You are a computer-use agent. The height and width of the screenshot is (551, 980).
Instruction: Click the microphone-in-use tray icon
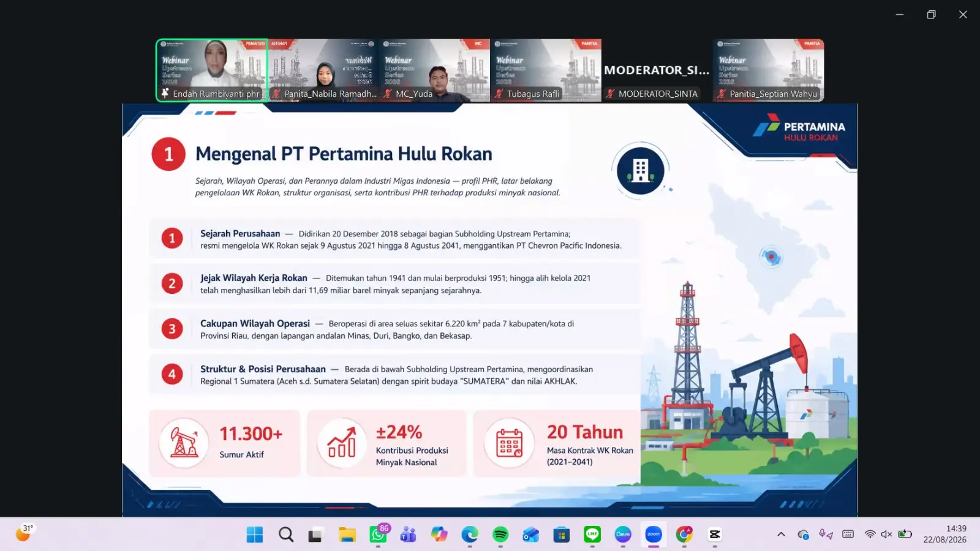826,534
